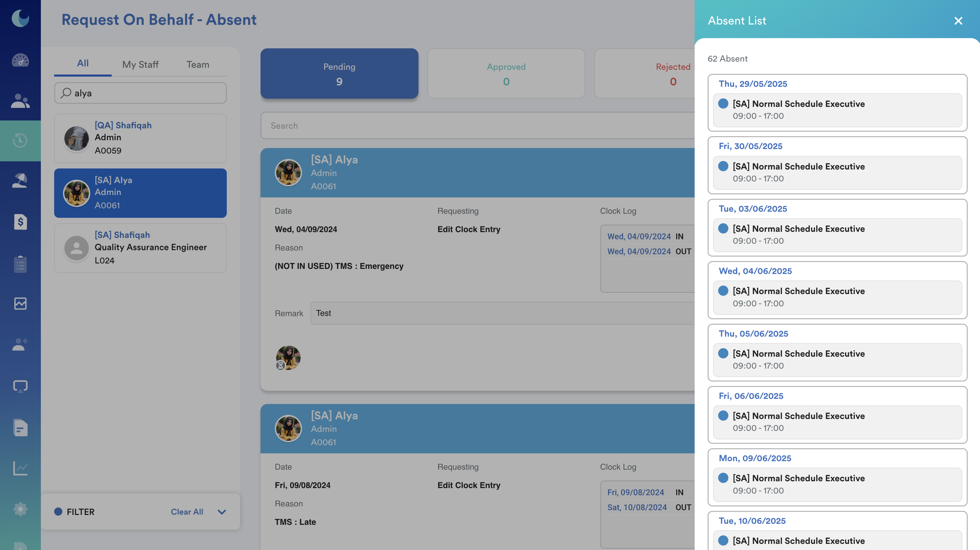The height and width of the screenshot is (550, 980).
Task: Open the leave beach umbrella sidebar icon
Action: 20,181
